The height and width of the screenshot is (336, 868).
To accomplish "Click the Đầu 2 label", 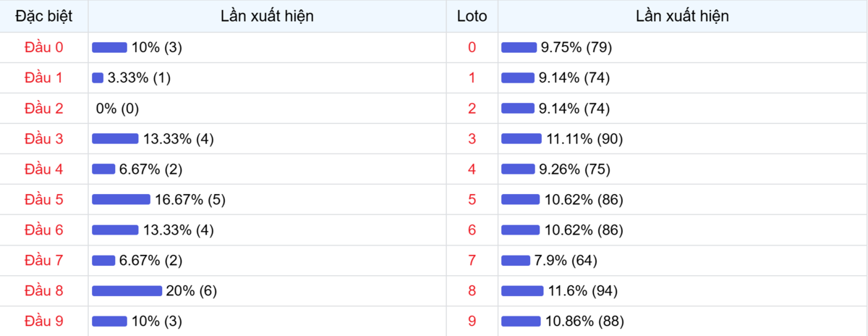I will pos(44,108).
